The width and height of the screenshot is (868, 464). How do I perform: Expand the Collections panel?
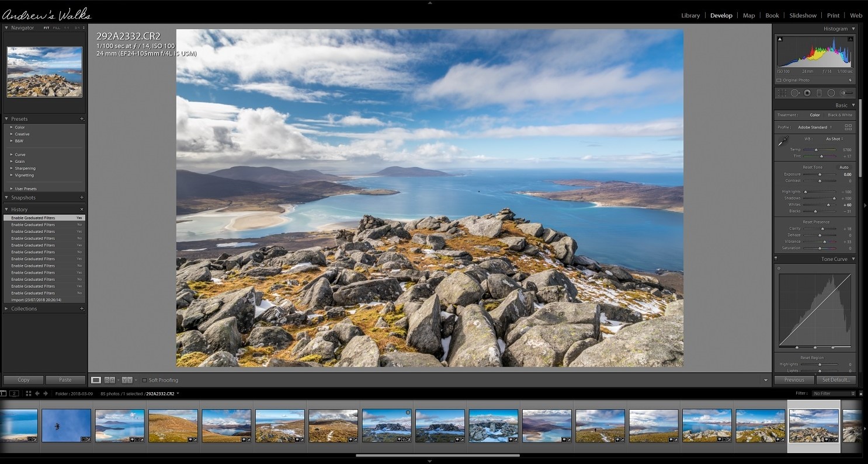point(6,309)
